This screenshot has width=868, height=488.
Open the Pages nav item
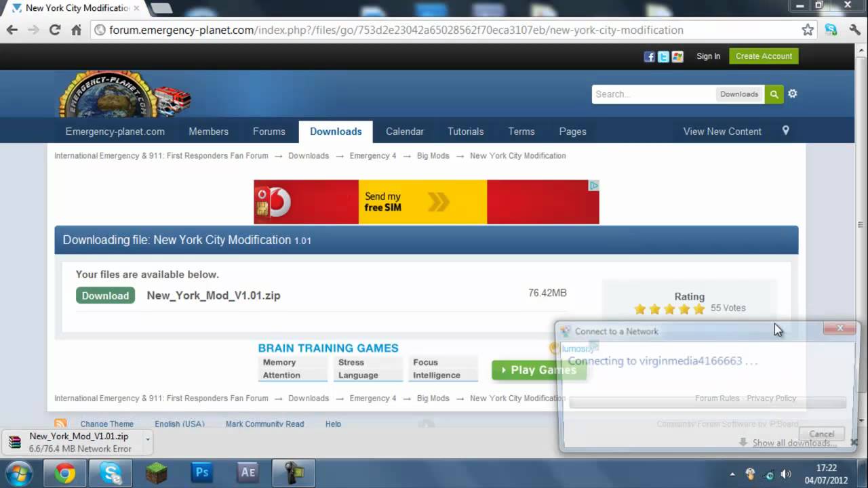click(572, 131)
